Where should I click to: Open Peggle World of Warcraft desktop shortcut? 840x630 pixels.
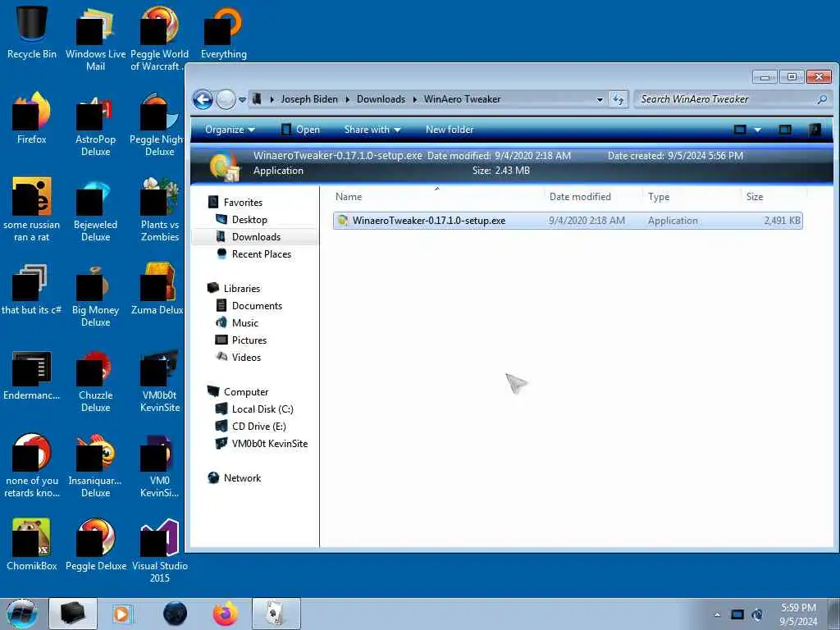[159, 38]
